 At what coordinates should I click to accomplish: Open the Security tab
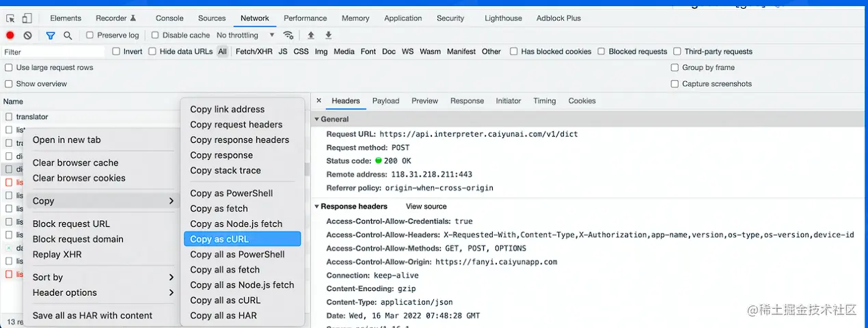coord(450,18)
